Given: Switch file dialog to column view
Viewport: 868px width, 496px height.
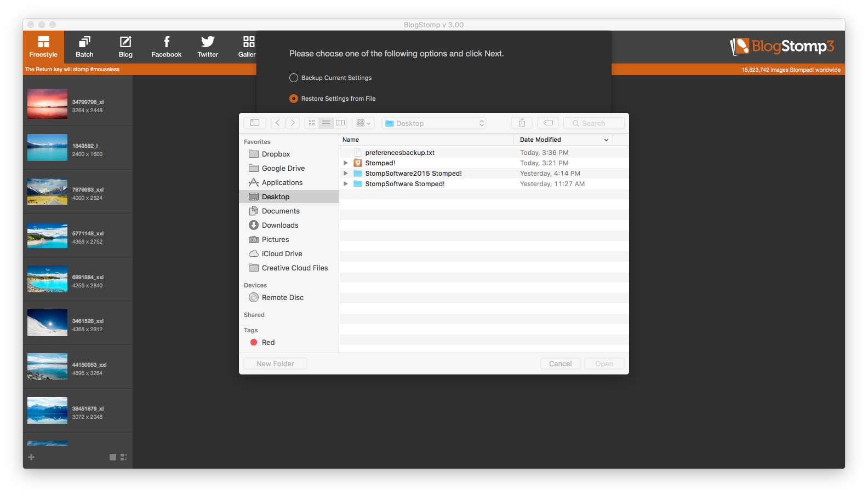Looking at the screenshot, I should click(x=340, y=123).
